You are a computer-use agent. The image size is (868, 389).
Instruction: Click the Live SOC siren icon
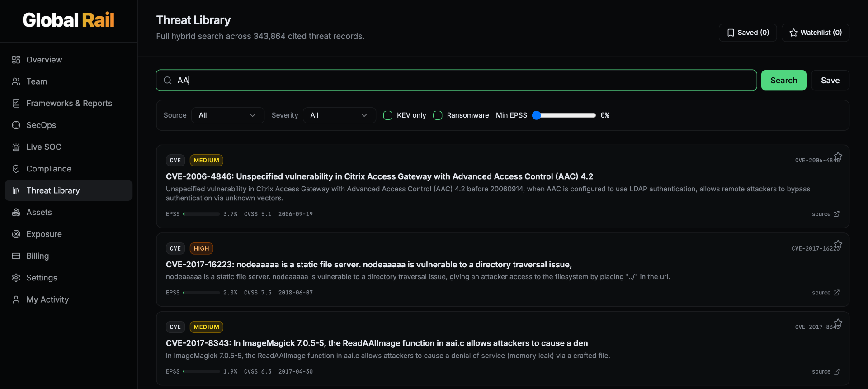(x=16, y=147)
